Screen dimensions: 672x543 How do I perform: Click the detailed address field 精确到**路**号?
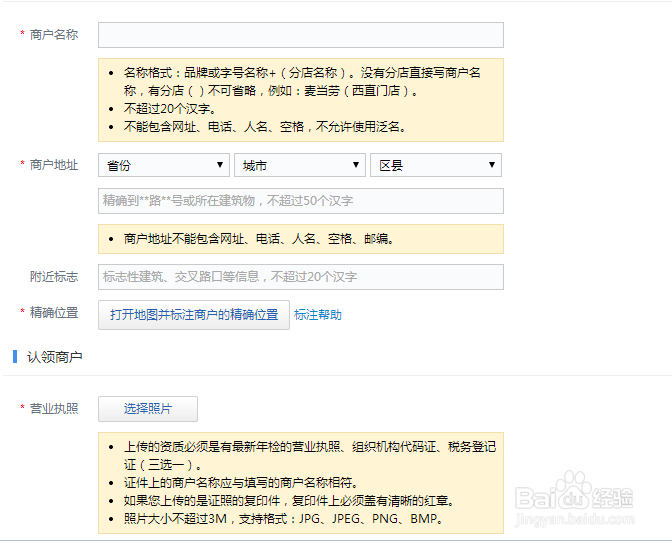(x=300, y=201)
